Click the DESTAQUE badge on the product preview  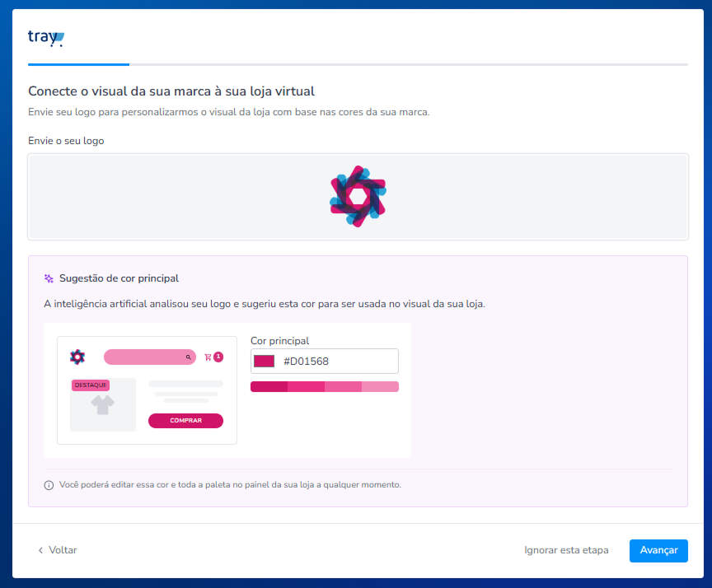coord(91,385)
